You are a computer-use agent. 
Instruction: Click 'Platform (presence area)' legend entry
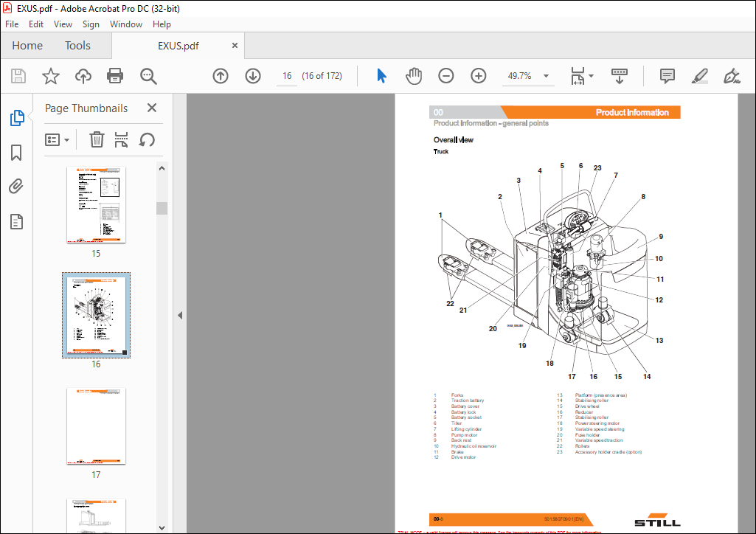tap(601, 395)
